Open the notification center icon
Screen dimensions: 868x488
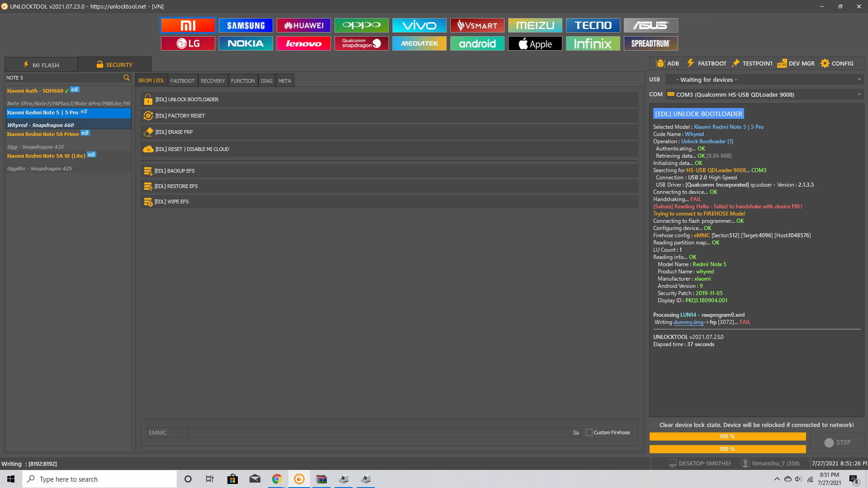click(854, 479)
